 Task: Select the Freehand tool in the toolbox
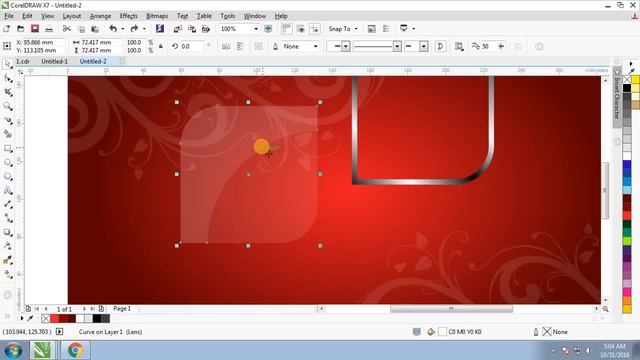click(x=7, y=120)
